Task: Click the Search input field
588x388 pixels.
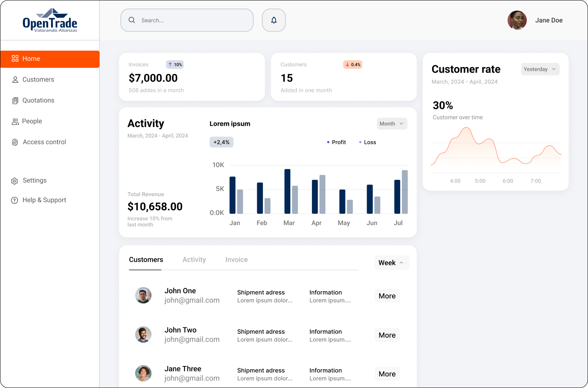Action: point(187,20)
